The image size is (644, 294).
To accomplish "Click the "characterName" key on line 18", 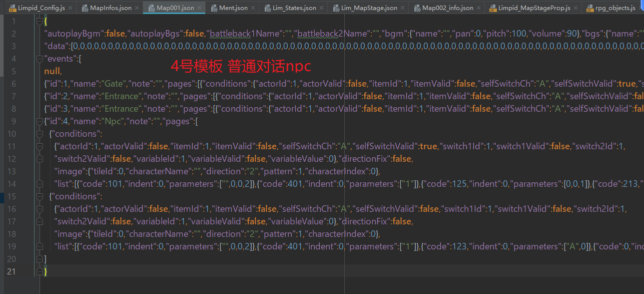I will (160, 234).
